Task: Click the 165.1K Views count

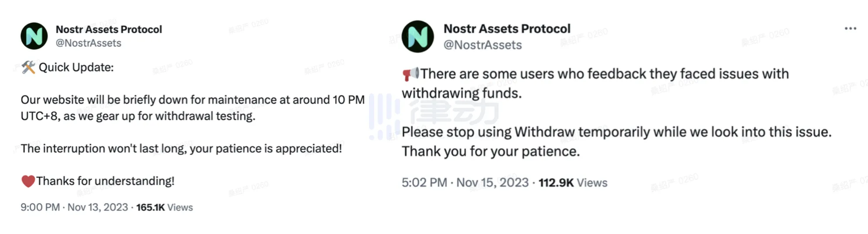Action: (x=164, y=207)
